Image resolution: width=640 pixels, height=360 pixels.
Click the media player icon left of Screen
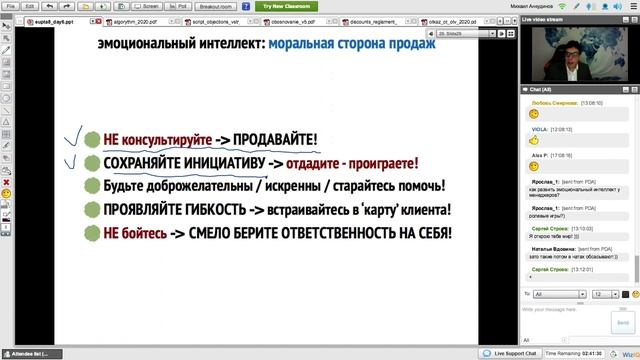point(121,6)
